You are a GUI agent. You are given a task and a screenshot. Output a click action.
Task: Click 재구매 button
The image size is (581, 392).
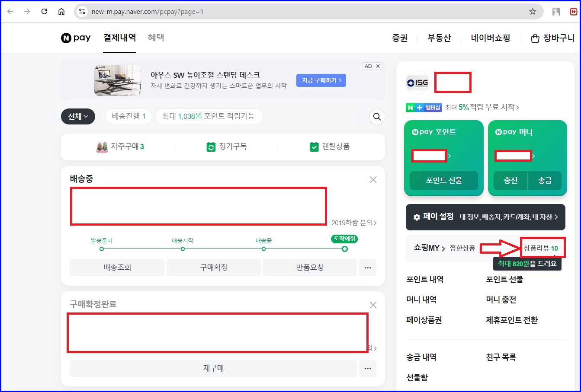coord(213,369)
